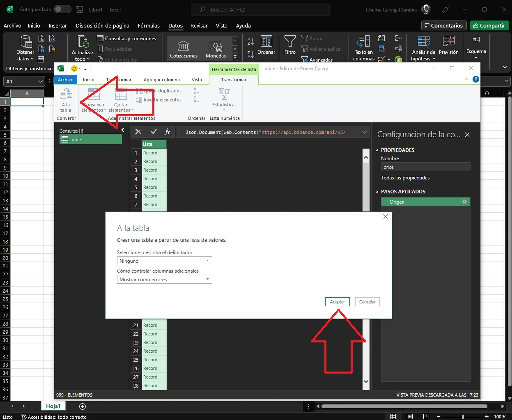Open Archivo tab in Power Query
Screen dimensions: 512x420
(66, 80)
